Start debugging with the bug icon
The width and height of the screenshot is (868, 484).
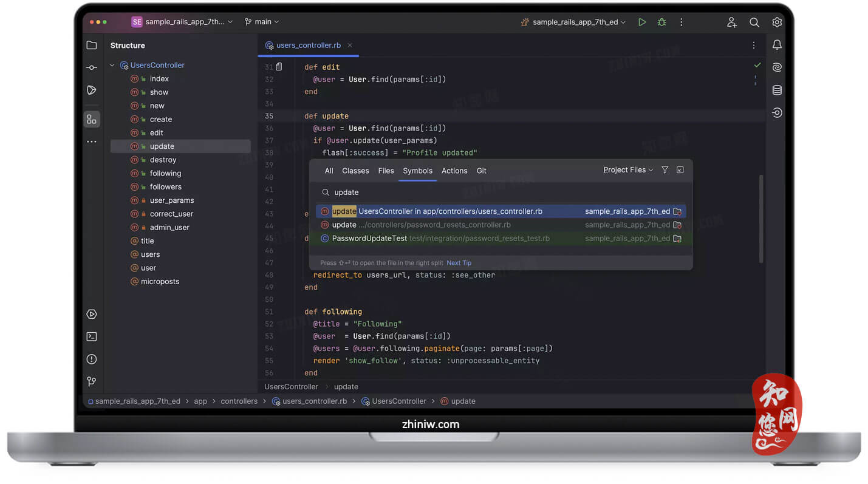tap(661, 22)
